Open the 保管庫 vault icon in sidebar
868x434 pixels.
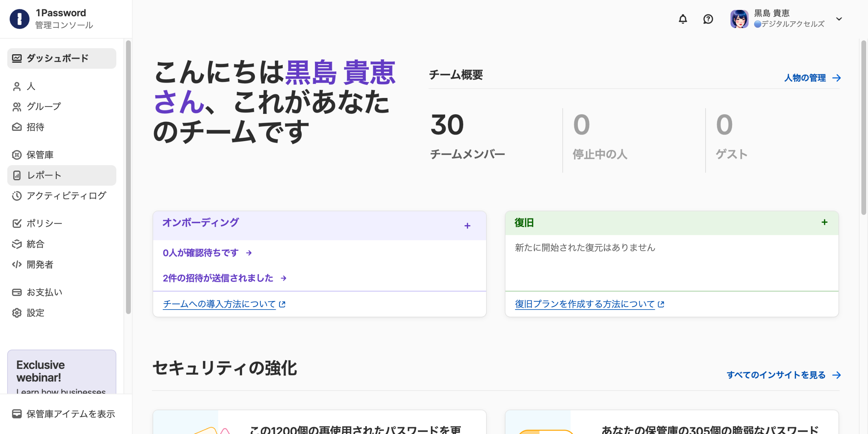(x=17, y=155)
